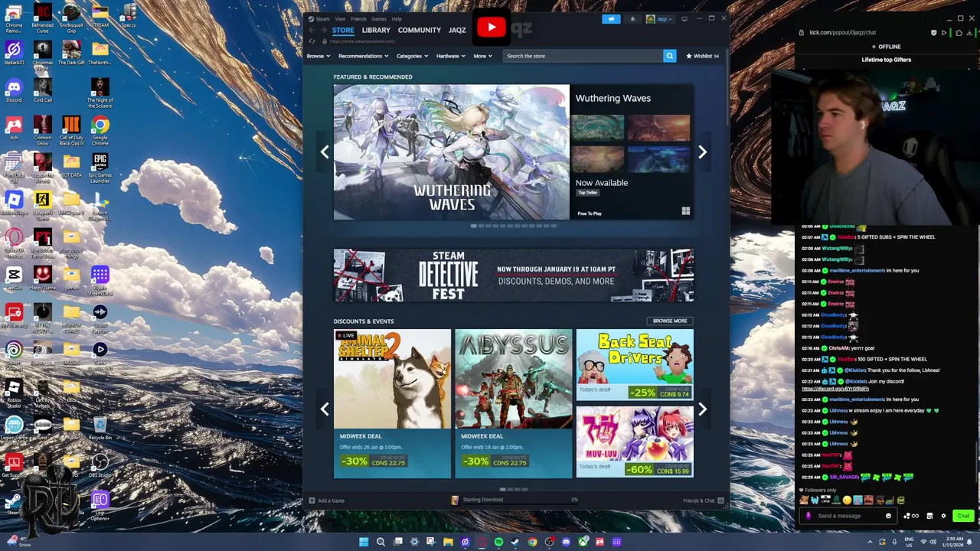Show previous featured game with left arrow
Screen dimensions: 980x551
[x=325, y=152]
